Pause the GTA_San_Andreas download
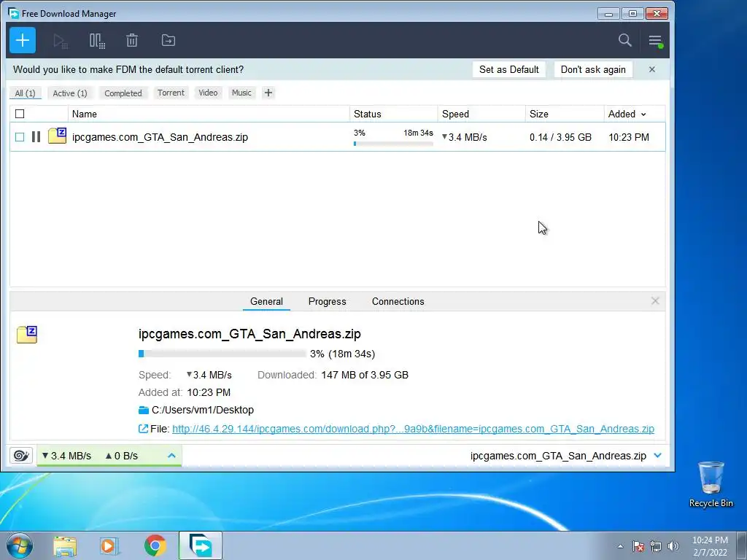Image resolution: width=747 pixels, height=560 pixels. (x=36, y=137)
